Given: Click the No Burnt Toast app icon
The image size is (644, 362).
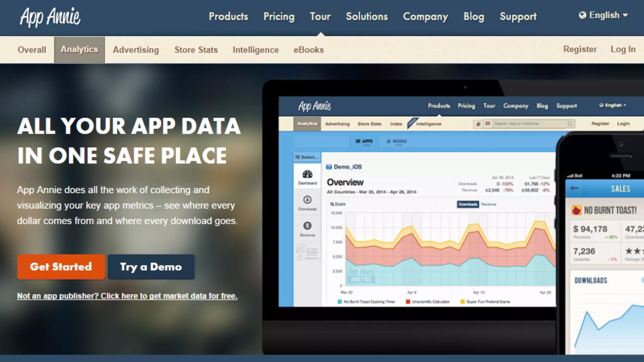Looking at the screenshot, I should click(x=577, y=210).
